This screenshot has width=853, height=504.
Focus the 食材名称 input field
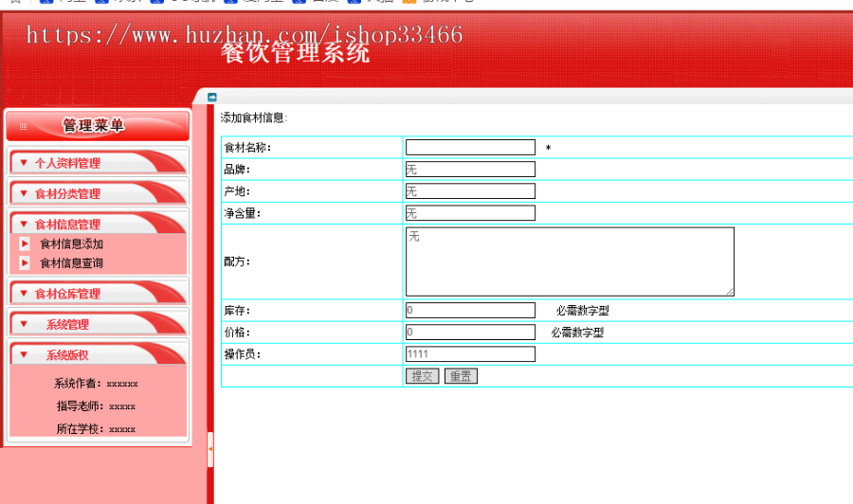[470, 148]
